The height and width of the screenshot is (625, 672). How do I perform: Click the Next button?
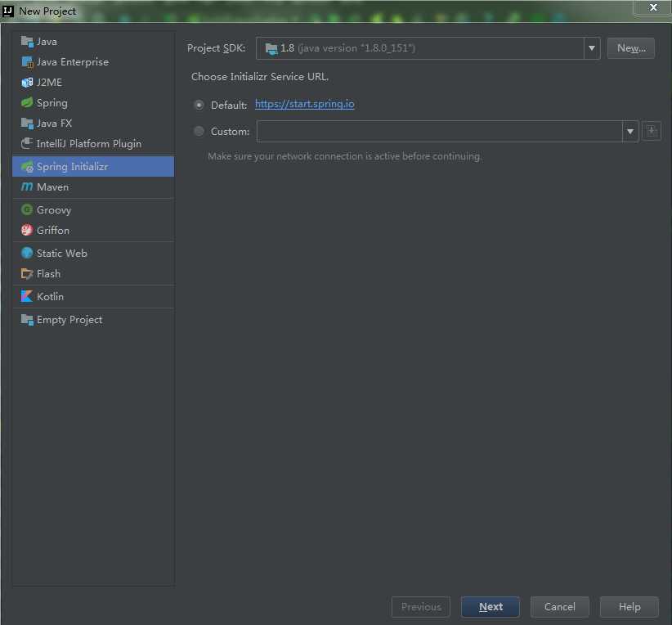pyautogui.click(x=491, y=606)
